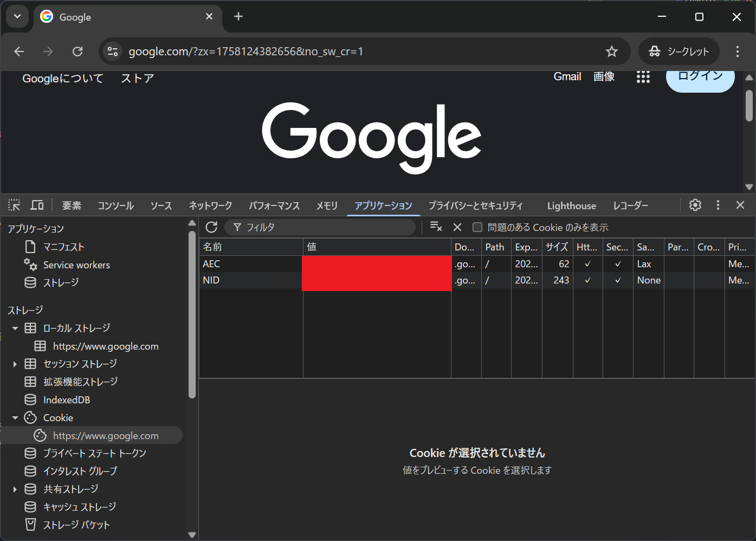Click the sidebar panel scrollbar
The width and height of the screenshot is (756, 541).
(192, 314)
